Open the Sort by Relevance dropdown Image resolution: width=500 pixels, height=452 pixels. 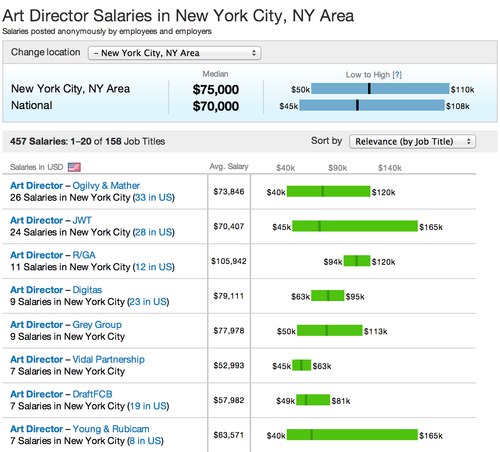click(x=412, y=142)
